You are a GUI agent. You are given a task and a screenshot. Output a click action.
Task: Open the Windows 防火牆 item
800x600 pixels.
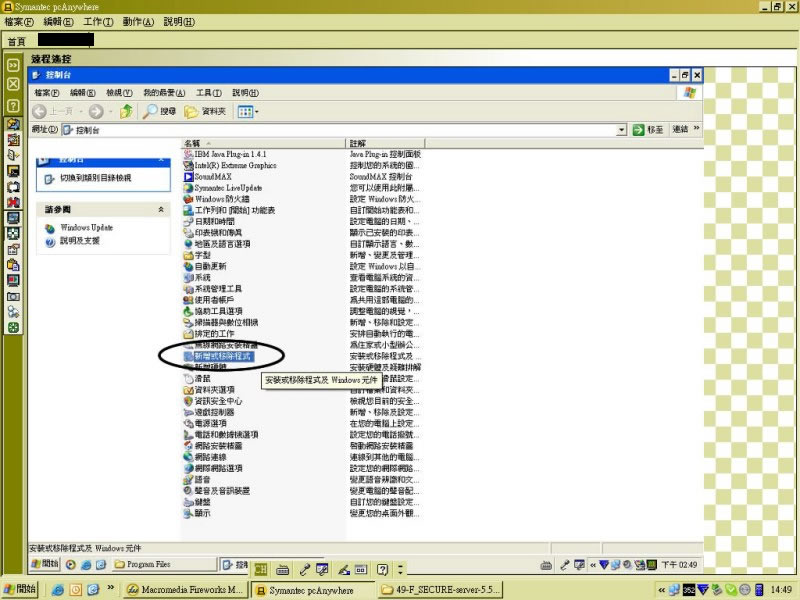click(x=217, y=199)
